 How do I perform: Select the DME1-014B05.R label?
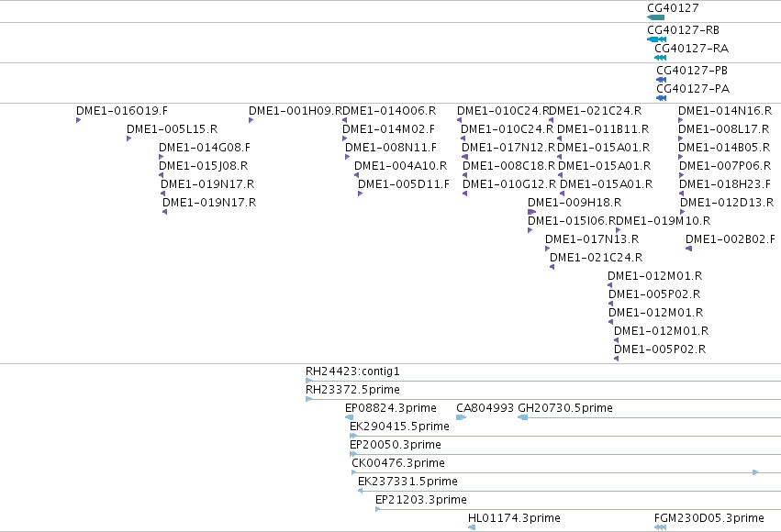click(724, 148)
